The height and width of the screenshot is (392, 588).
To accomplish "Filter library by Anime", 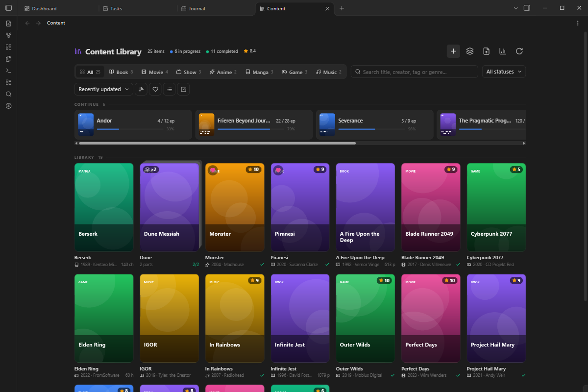I will (x=223, y=72).
